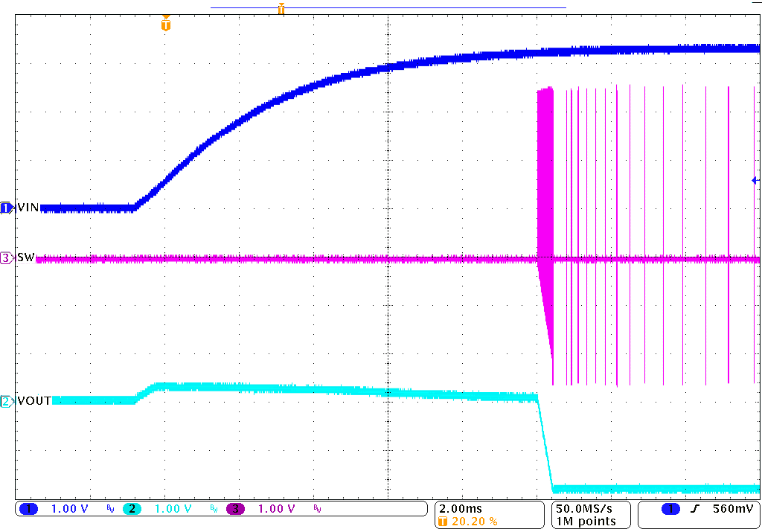The height and width of the screenshot is (532, 762).
Task: Select the orange trigger position marker on graticule
Action: click(x=166, y=25)
